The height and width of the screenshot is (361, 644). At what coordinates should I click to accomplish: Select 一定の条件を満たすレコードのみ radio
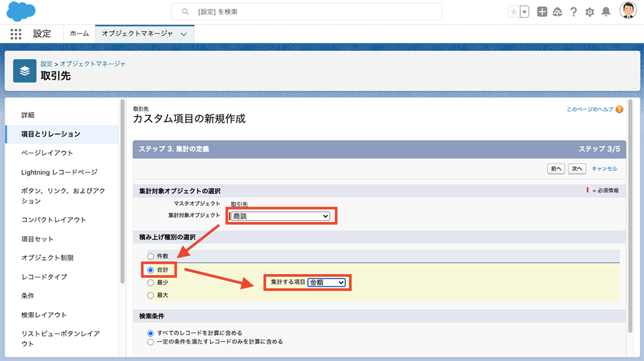(151, 342)
